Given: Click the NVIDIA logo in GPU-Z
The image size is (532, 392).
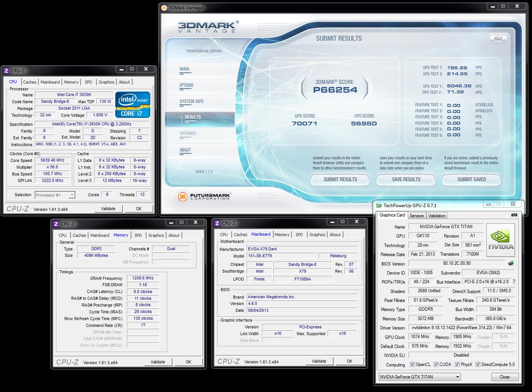Looking at the screenshot, I should [x=501, y=240].
